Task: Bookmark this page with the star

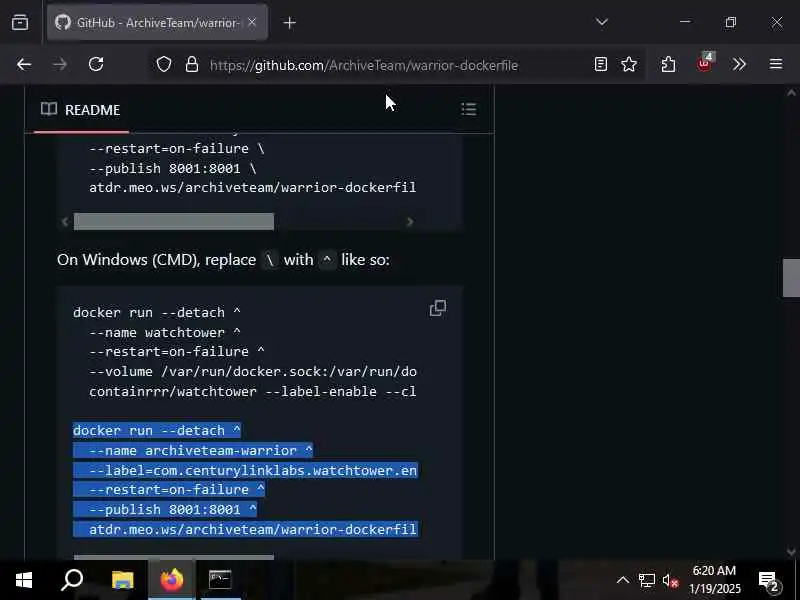Action: [x=629, y=64]
